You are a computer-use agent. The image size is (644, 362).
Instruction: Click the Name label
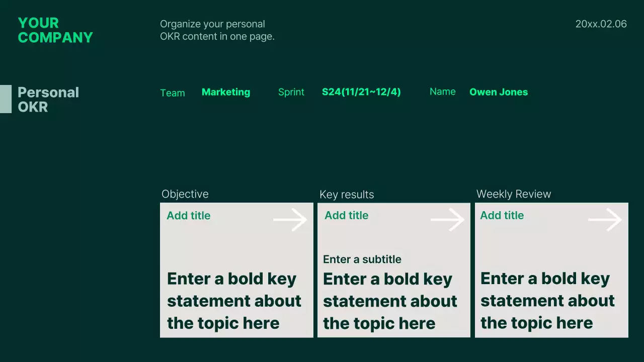[x=442, y=92]
